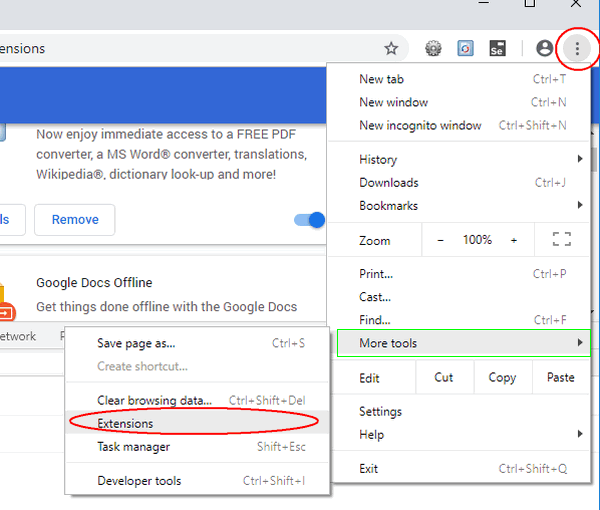Image resolution: width=600 pixels, height=510 pixels.
Task: Open Extensions from More tools submenu
Action: coord(197,423)
